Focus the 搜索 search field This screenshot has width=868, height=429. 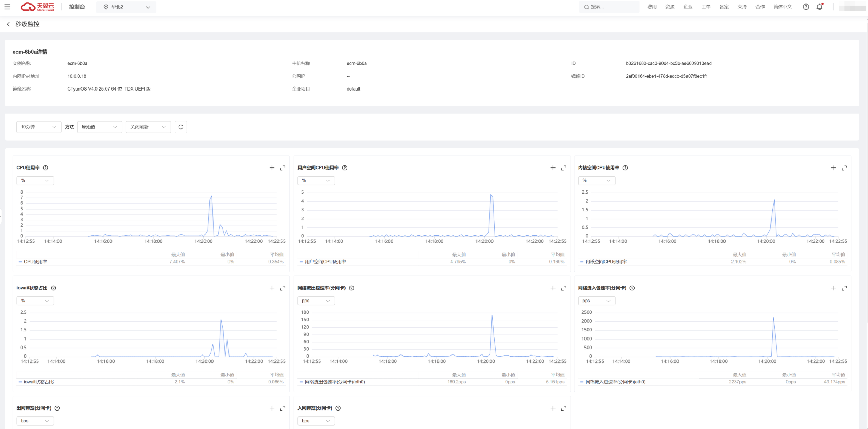coord(609,7)
